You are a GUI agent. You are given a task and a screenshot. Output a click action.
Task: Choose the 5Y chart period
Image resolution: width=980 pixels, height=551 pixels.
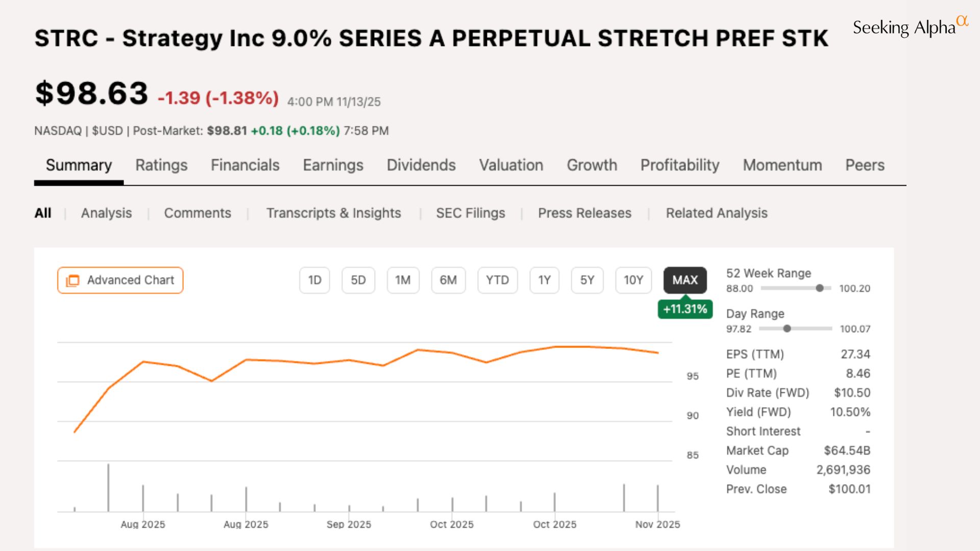click(x=587, y=280)
